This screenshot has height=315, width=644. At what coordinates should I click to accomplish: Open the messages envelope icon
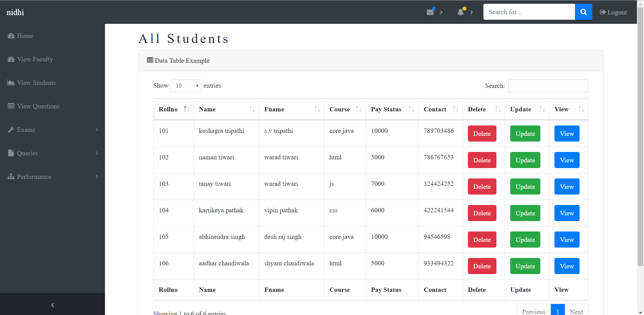(430, 12)
